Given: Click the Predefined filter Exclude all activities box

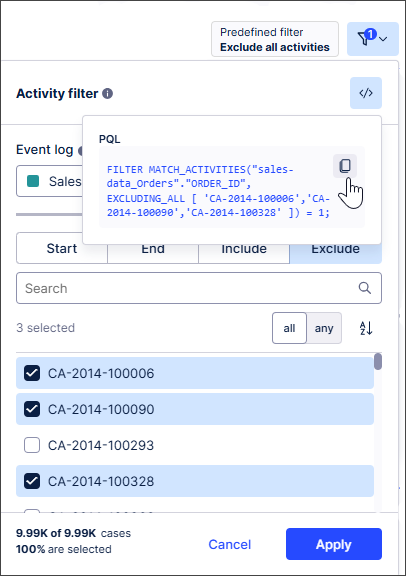Looking at the screenshot, I should pyautogui.click(x=275, y=39).
